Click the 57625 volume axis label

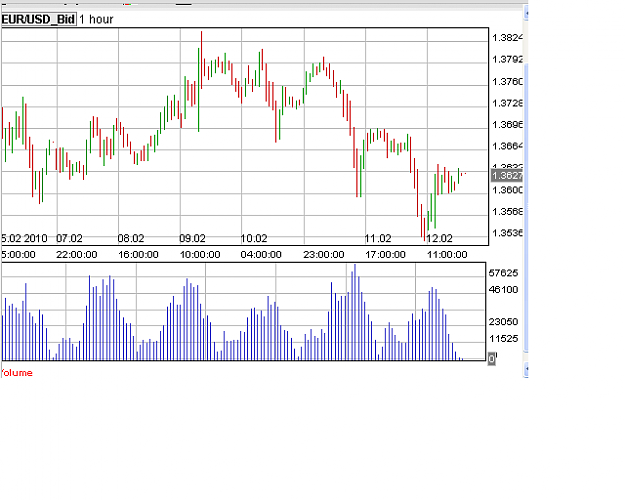coord(503,273)
